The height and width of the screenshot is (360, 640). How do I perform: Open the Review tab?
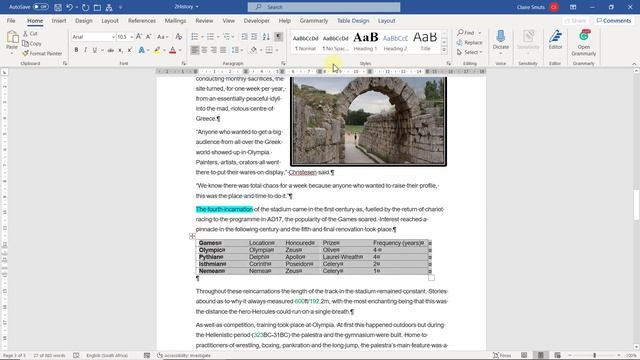[204, 20]
